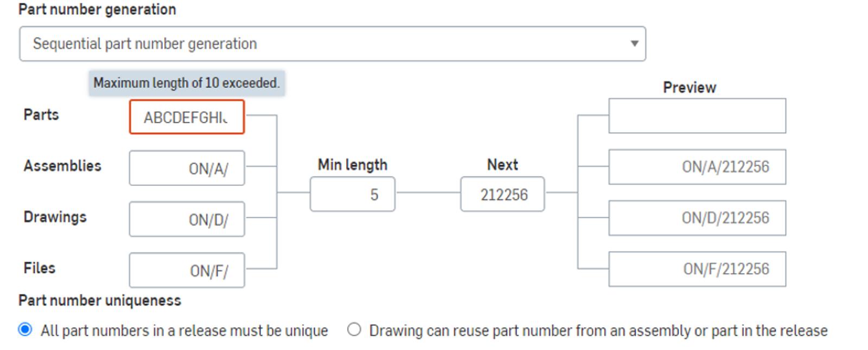Edit the Min length field
Screen dimensions: 868x350
(x=353, y=195)
